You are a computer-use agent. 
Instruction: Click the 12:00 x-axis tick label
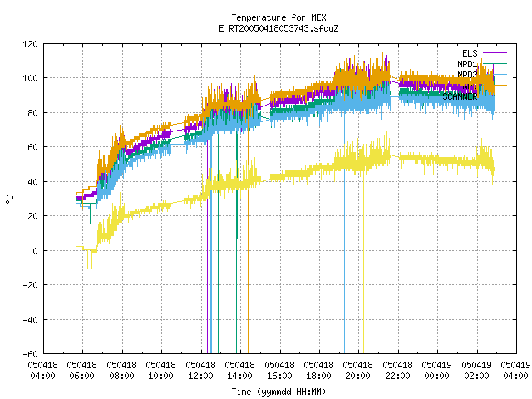pos(200,376)
